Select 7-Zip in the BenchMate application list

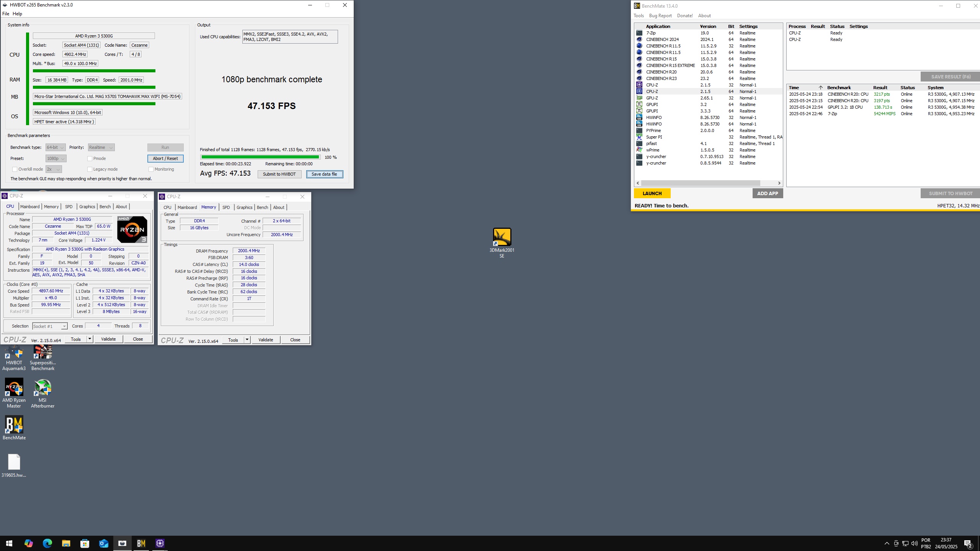(x=708, y=33)
